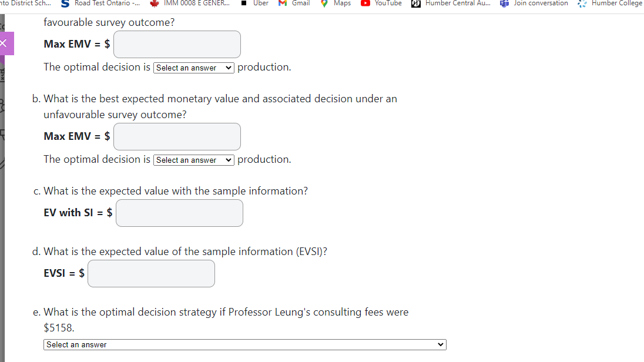Screen dimensions: 644x362
Task: Open Select an answer dropdown in part e
Action: click(x=244, y=344)
